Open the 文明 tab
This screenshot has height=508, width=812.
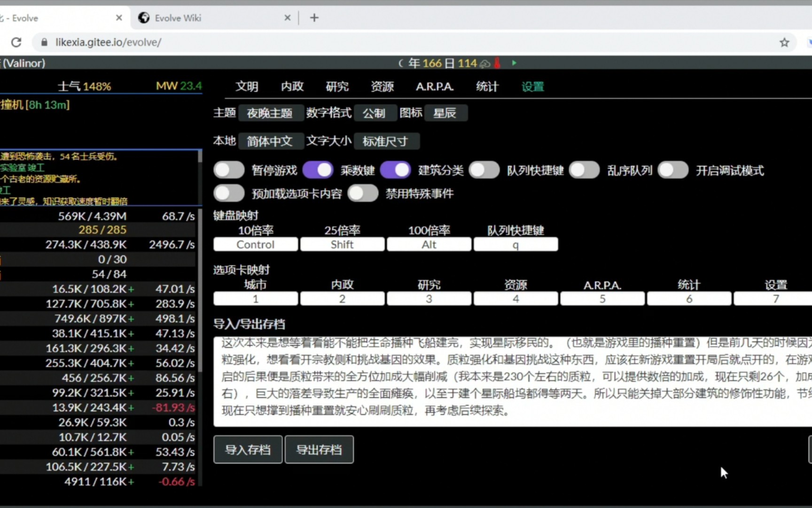[x=247, y=87]
